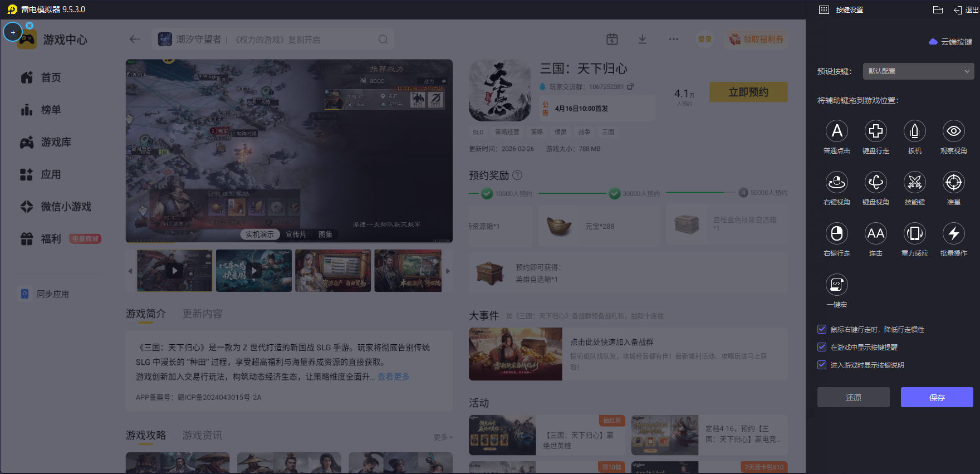Exit key settings with 退出
Viewport: 980px width, 474px height.
(966, 9)
